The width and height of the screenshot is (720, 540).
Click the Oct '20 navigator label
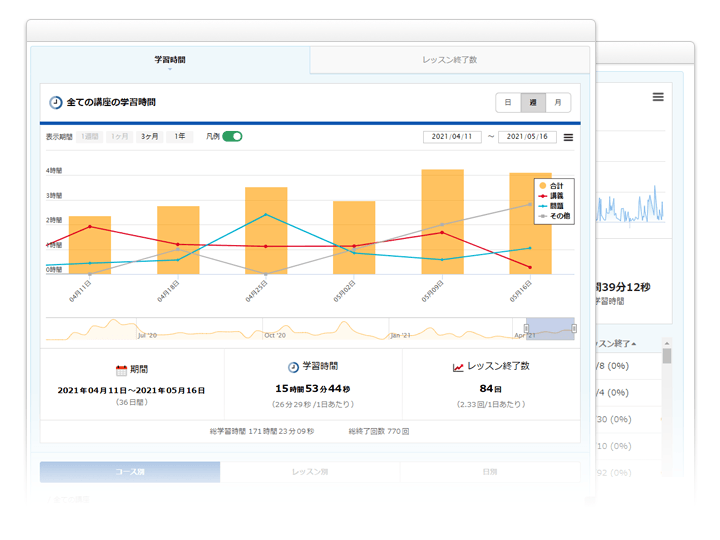[x=275, y=335]
